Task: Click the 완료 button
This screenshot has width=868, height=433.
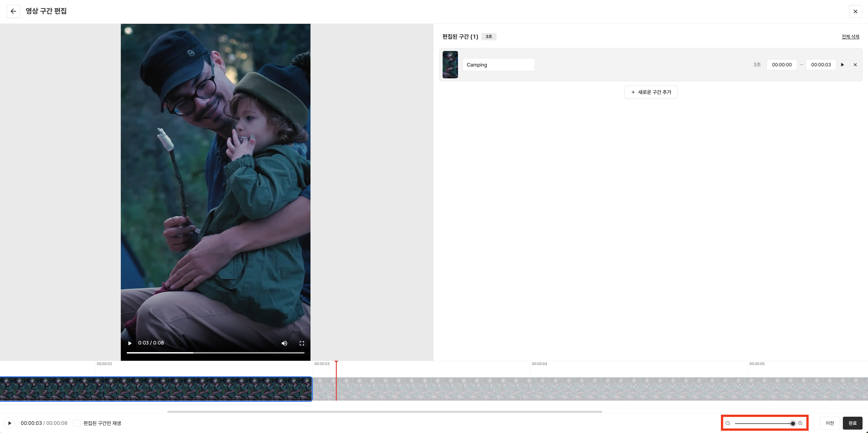Action: click(x=853, y=423)
